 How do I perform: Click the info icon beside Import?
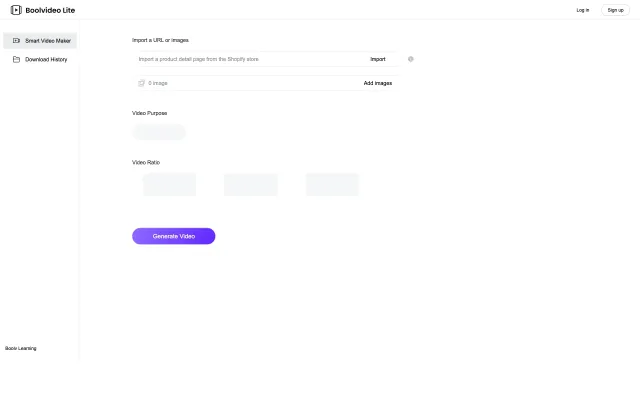(411, 59)
